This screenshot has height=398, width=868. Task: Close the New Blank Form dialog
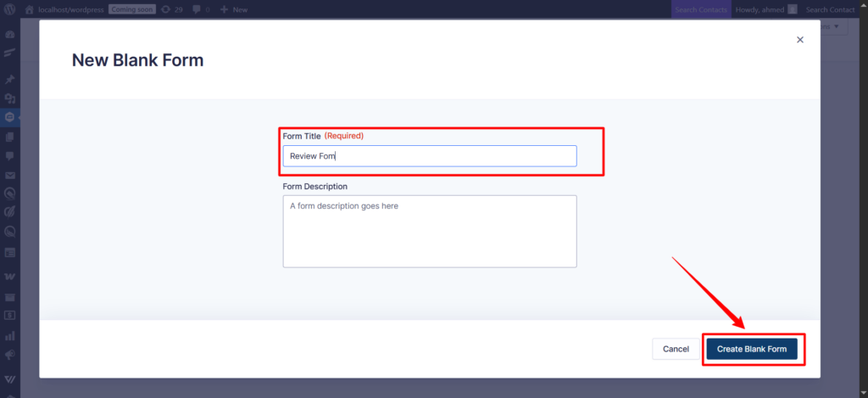[799, 40]
